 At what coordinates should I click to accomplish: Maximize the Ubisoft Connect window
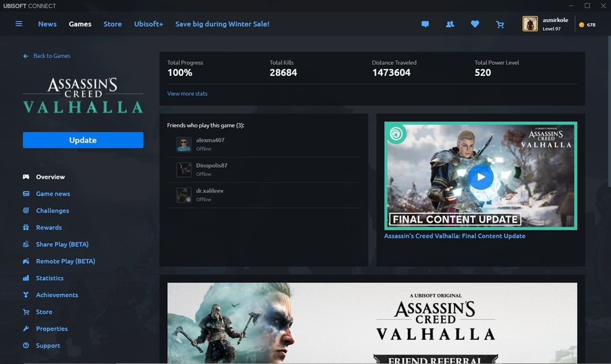coord(587,5)
